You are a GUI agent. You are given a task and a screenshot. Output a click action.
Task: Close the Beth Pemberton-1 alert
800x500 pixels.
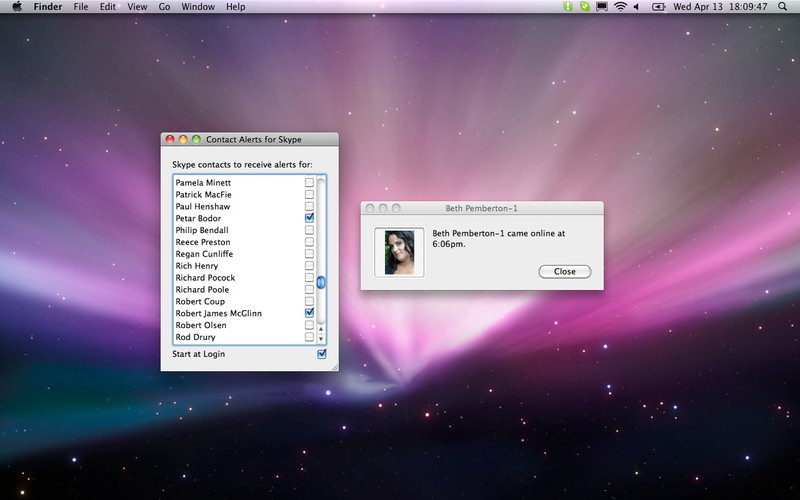(564, 272)
